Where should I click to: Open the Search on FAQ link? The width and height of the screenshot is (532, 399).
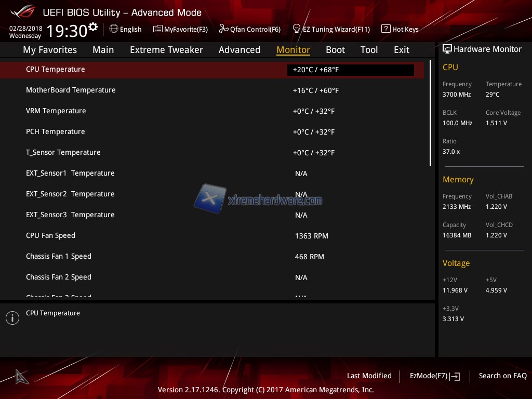coord(502,376)
